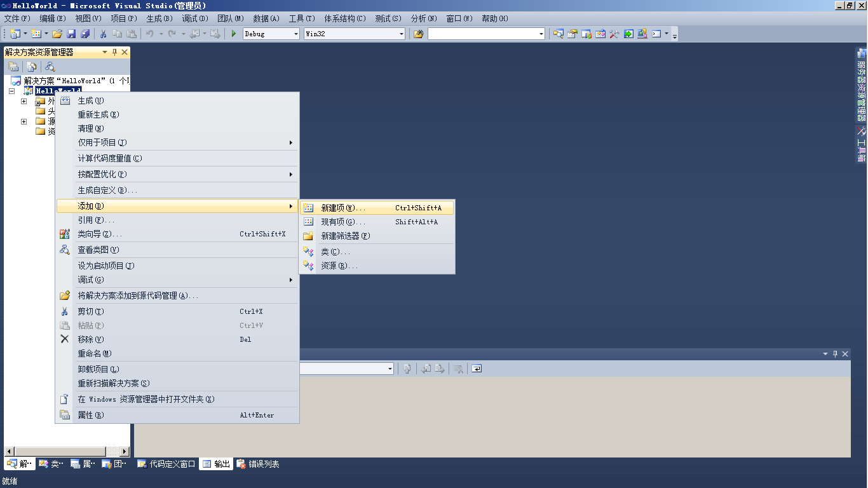Choose Set as StartUp Project entry
Image resolution: width=868 pixels, height=488 pixels.
click(x=177, y=266)
